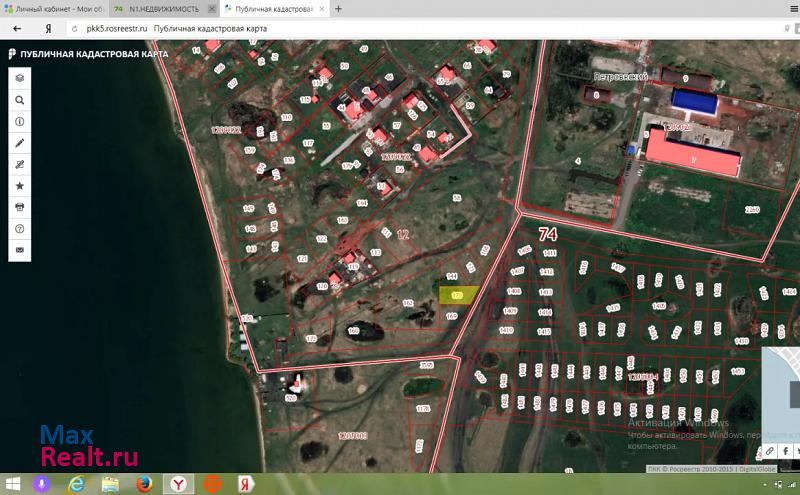Click the highlighted yellow land parcel

point(457,295)
